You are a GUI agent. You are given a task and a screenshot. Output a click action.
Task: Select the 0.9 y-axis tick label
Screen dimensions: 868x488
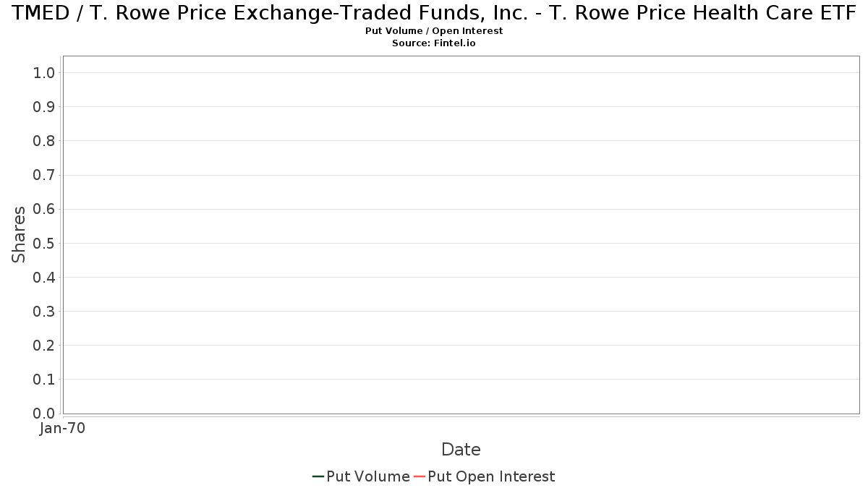[44, 107]
